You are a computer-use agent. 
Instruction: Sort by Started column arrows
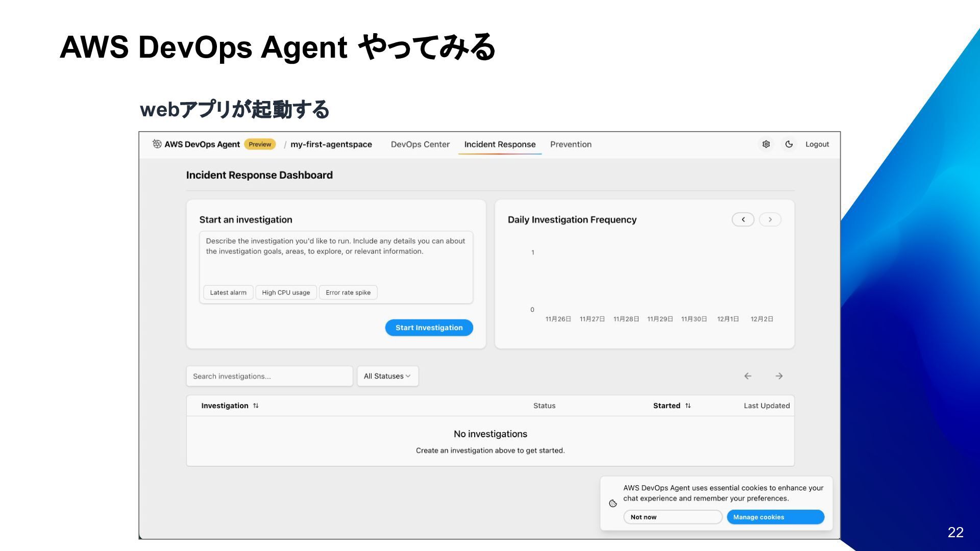[x=688, y=406]
